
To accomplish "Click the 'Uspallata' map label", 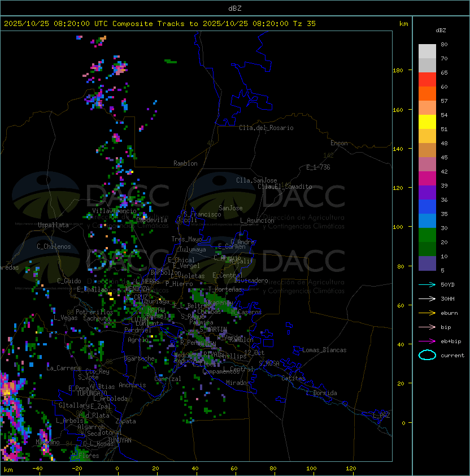I will pos(53,225).
